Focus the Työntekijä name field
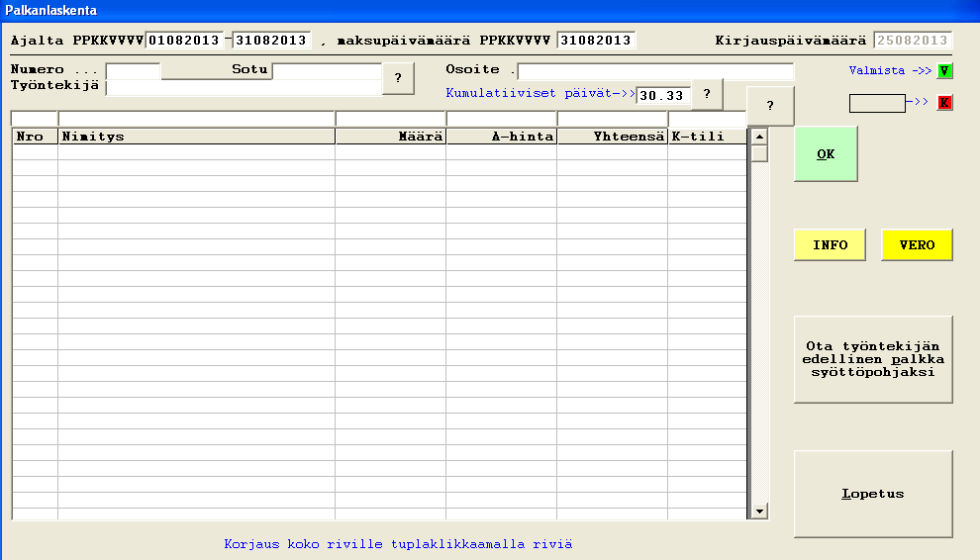Screen dimensions: 980x560 [x=243, y=87]
